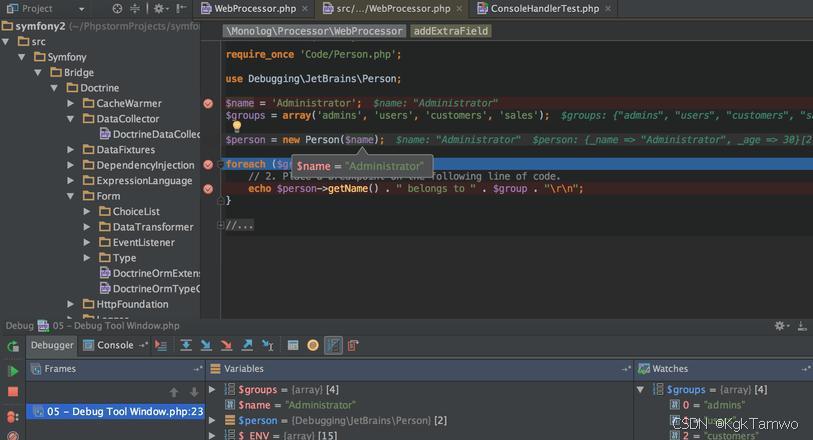Viewport: 813px width, 440px height.
Task: Click the Step Into debug icon
Action: tap(206, 345)
